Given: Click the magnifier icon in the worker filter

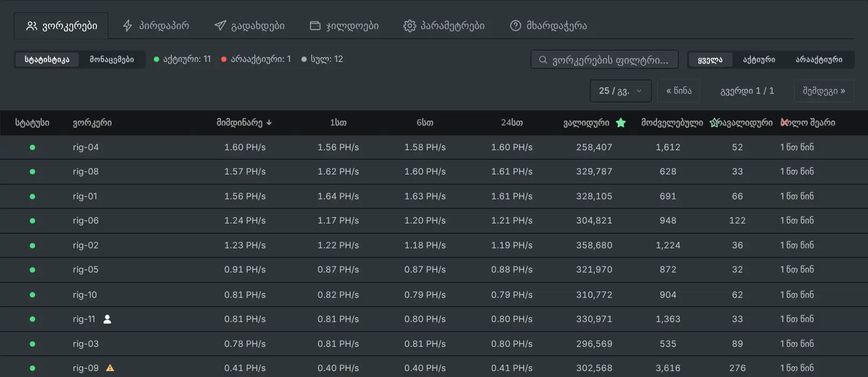Looking at the screenshot, I should 543,60.
